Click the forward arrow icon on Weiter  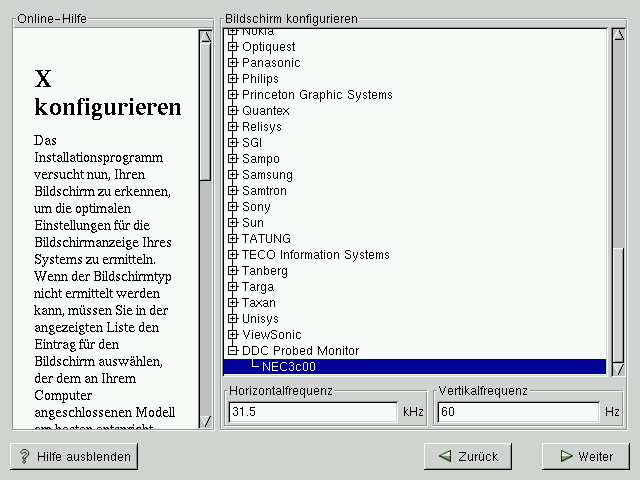[x=565, y=456]
